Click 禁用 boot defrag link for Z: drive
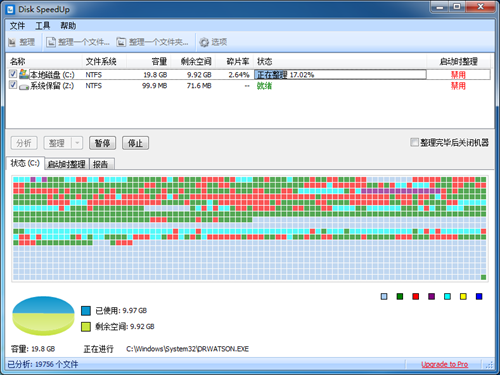Viewport: 500px width, 375px height. (458, 86)
